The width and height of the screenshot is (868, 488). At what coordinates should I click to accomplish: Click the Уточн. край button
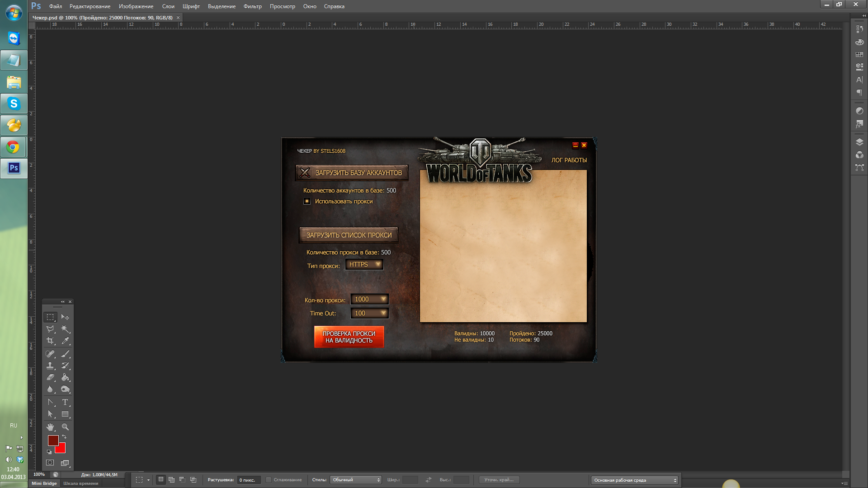tap(499, 480)
